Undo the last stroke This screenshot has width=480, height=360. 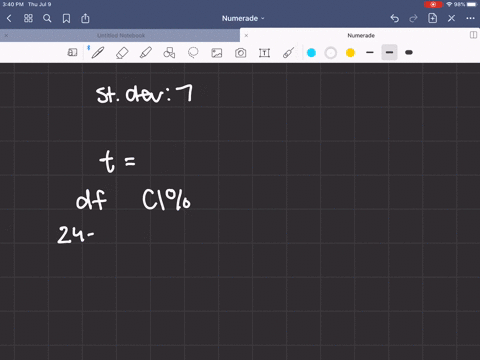395,18
